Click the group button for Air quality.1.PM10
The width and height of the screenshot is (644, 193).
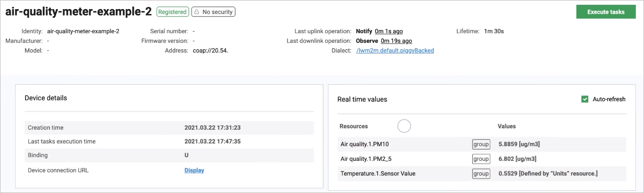[x=481, y=144]
